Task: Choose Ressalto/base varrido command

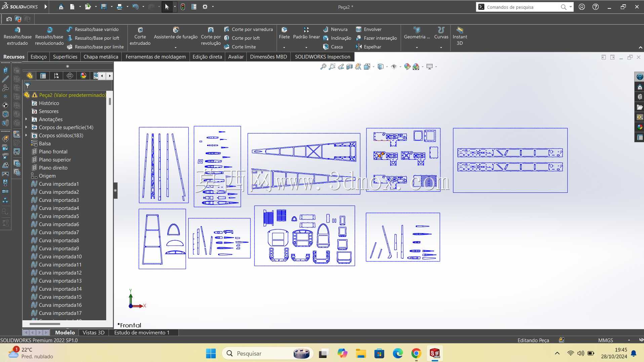Action: coord(92,29)
